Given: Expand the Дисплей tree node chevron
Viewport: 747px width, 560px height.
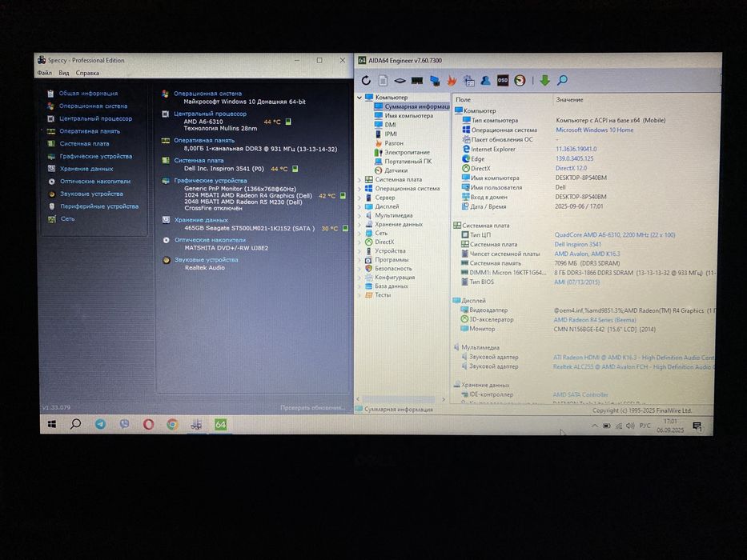Looking at the screenshot, I should [359, 206].
